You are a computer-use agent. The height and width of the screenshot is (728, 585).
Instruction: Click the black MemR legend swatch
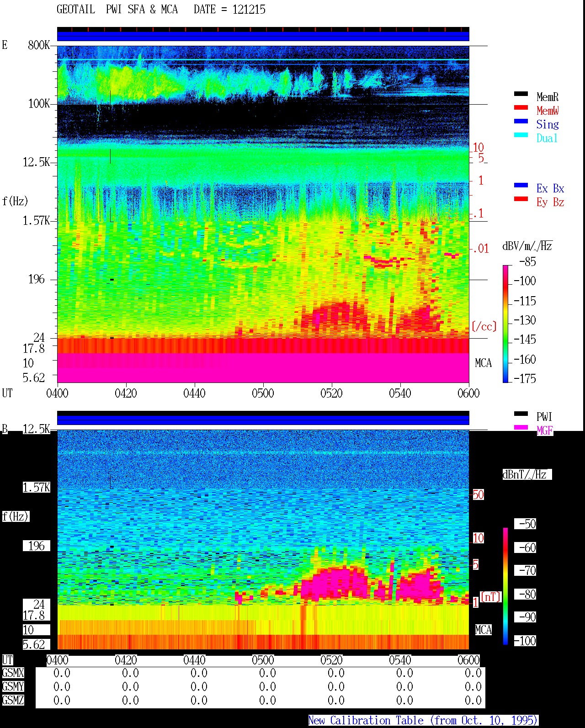(521, 94)
